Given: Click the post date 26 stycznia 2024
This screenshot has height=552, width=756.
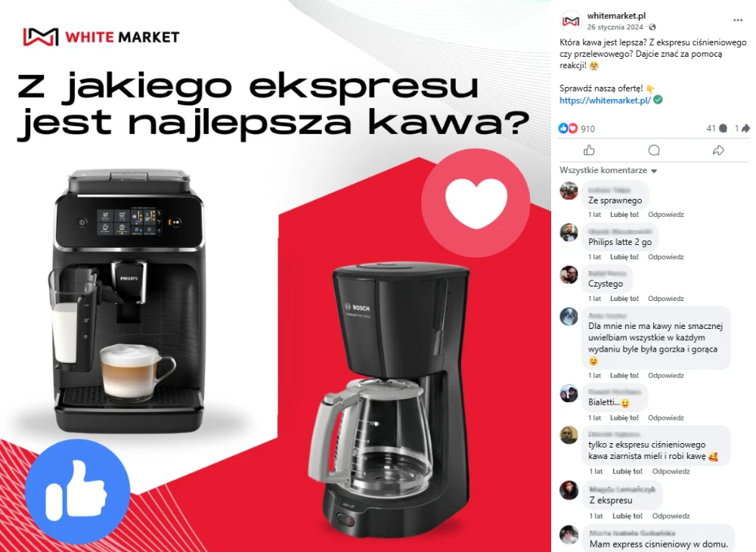Looking at the screenshot, I should click(615, 27).
